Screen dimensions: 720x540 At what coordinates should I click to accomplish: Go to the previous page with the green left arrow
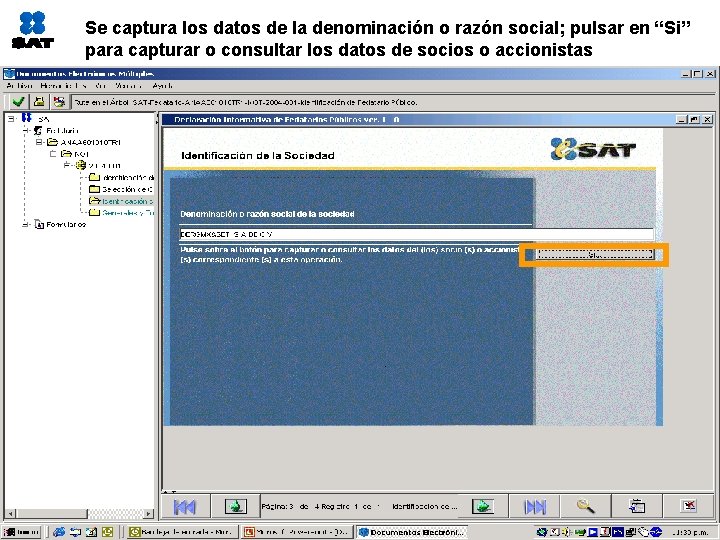point(236,506)
